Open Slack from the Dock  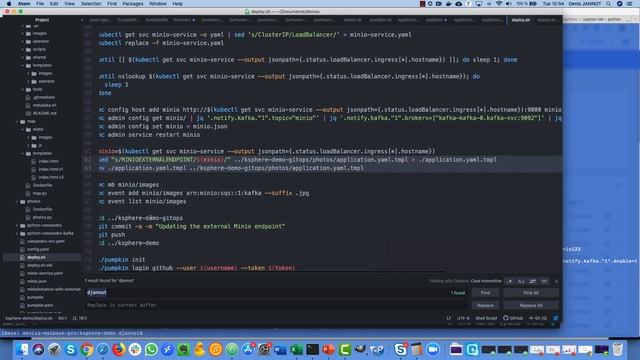[x=135, y=349]
